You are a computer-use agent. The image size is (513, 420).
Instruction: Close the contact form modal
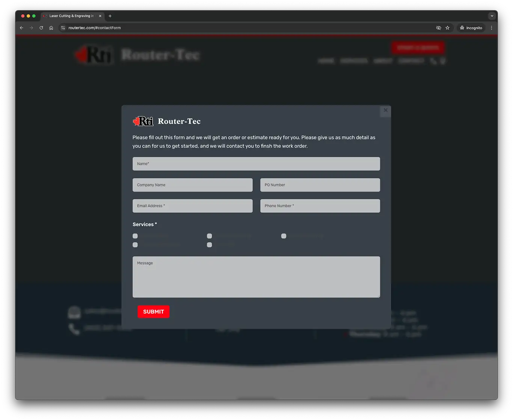385,110
